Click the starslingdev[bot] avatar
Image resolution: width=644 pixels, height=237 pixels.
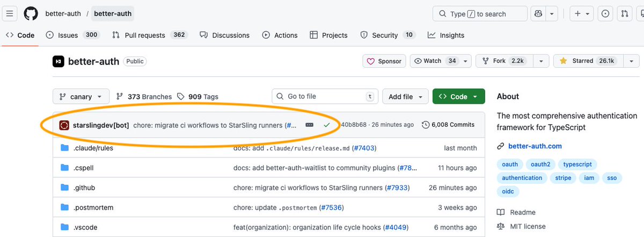coord(64,125)
